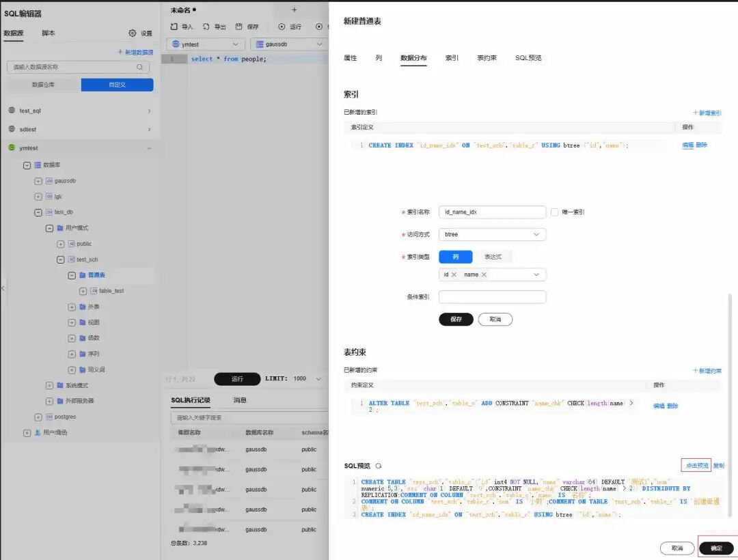The image size is (738, 560).
Task: Collapse the test_sch schema node
Action: (60, 260)
